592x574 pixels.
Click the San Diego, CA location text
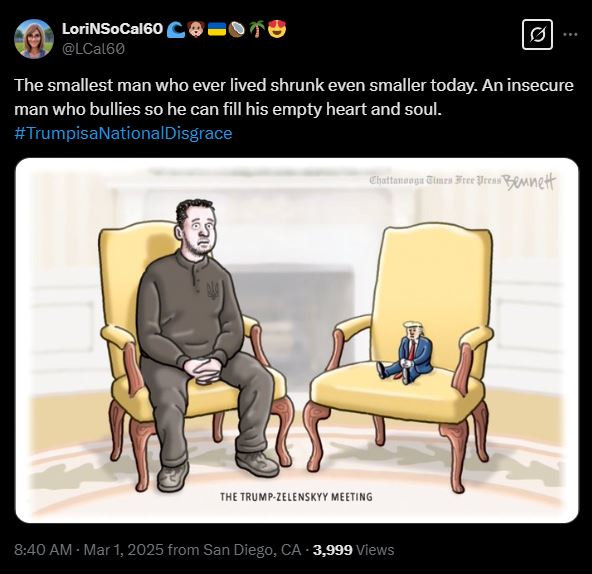(252, 549)
